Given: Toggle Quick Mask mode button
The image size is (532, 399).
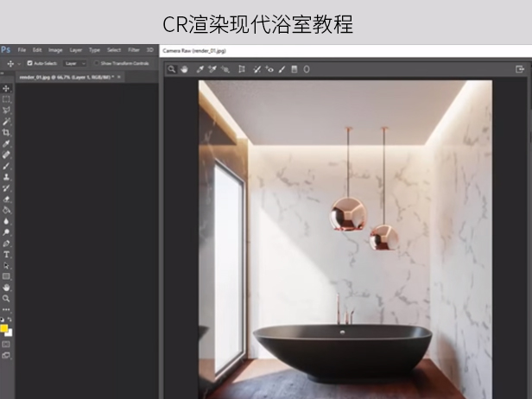Looking at the screenshot, I should [x=6, y=344].
